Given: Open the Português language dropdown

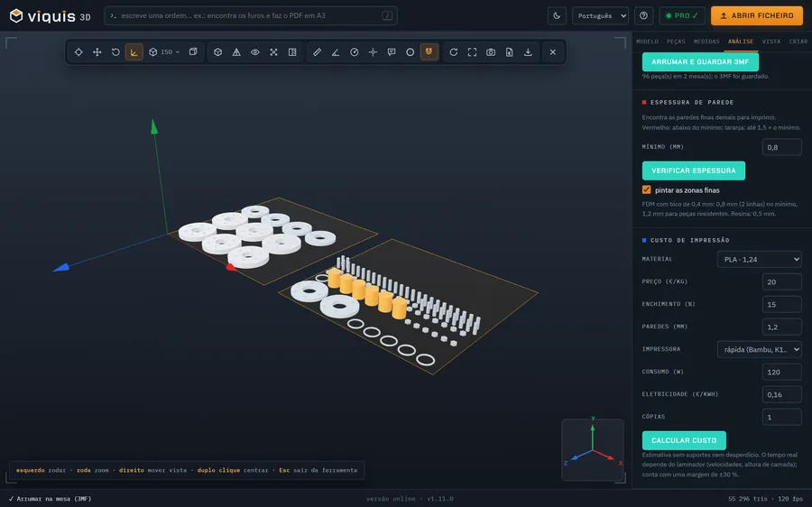Looking at the screenshot, I should (600, 15).
